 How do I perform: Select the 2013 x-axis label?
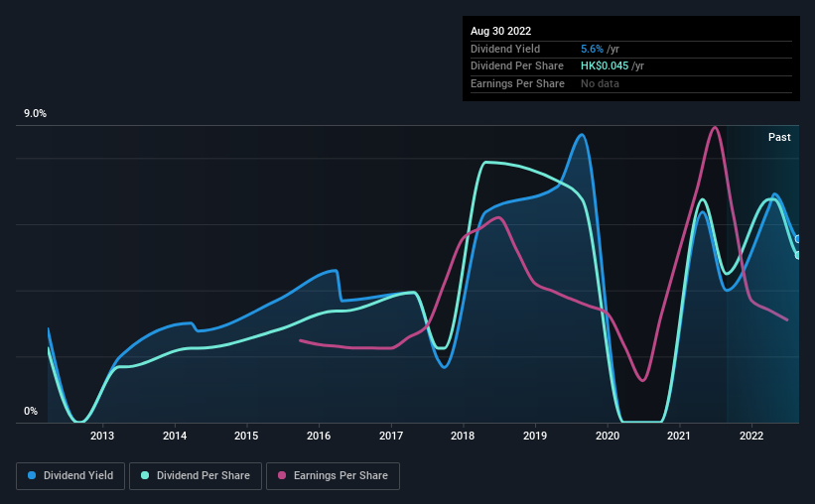point(102,436)
